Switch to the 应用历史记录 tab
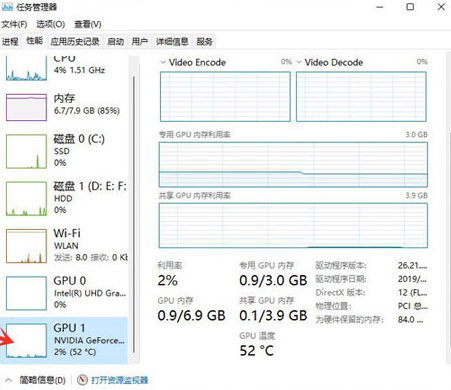Viewport: 451px width, 390px height. click(x=75, y=41)
